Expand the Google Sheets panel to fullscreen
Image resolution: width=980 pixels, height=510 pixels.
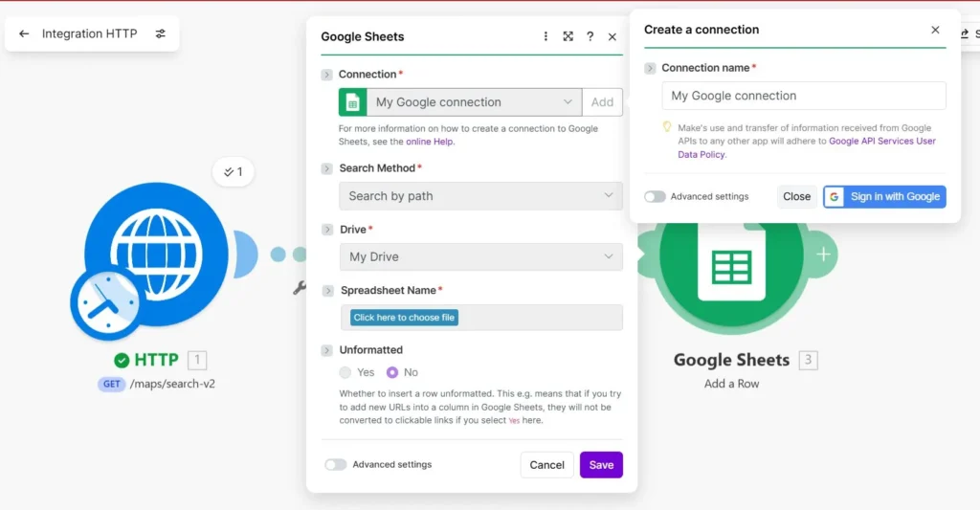point(568,36)
